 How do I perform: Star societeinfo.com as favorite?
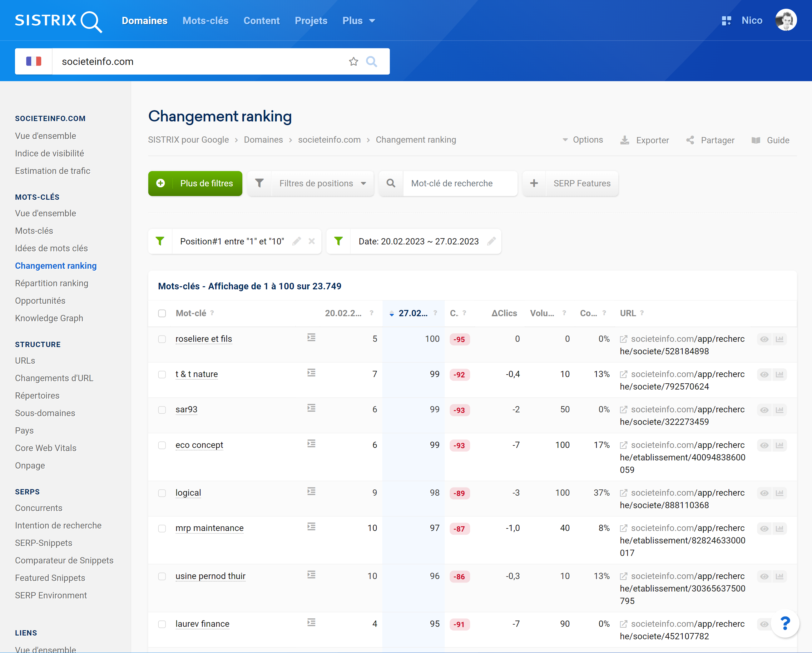pos(353,61)
